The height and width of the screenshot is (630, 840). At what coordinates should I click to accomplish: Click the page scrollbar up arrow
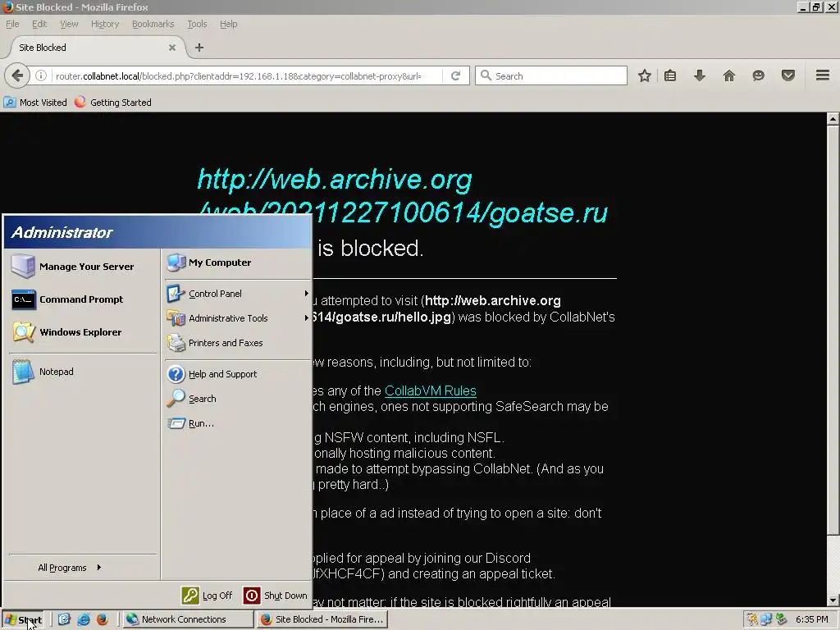pyautogui.click(x=833, y=118)
